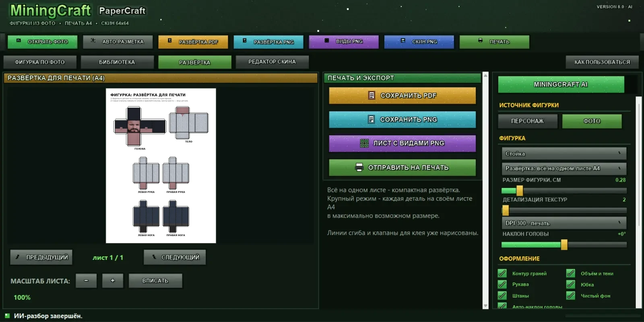Click the MiningCraft logo title
The width and height of the screenshot is (644, 322).
coord(50,10)
